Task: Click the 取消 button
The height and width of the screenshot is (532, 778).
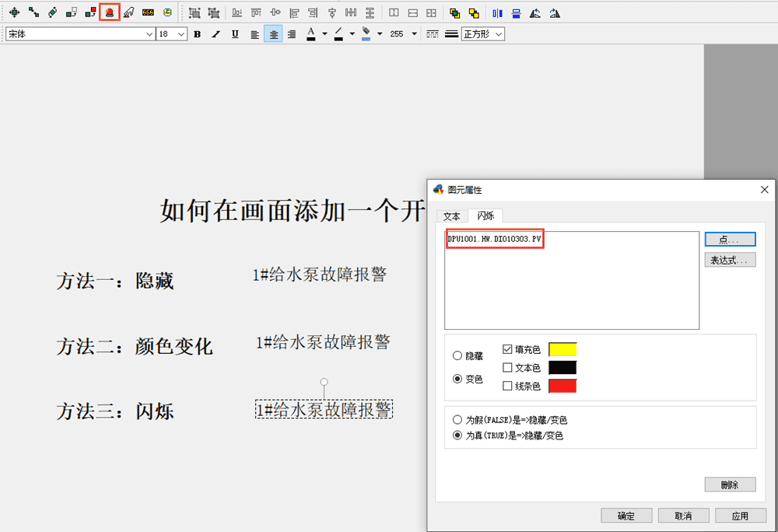Action: click(x=683, y=516)
